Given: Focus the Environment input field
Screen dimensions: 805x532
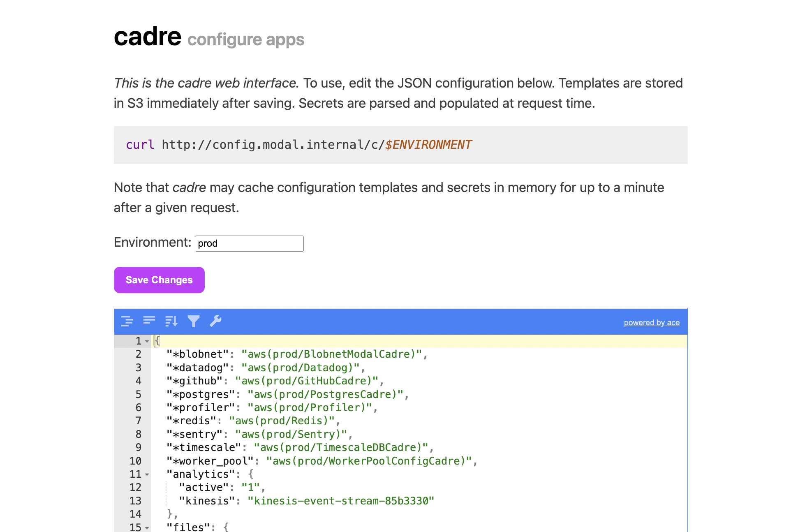Looking at the screenshot, I should coord(249,243).
